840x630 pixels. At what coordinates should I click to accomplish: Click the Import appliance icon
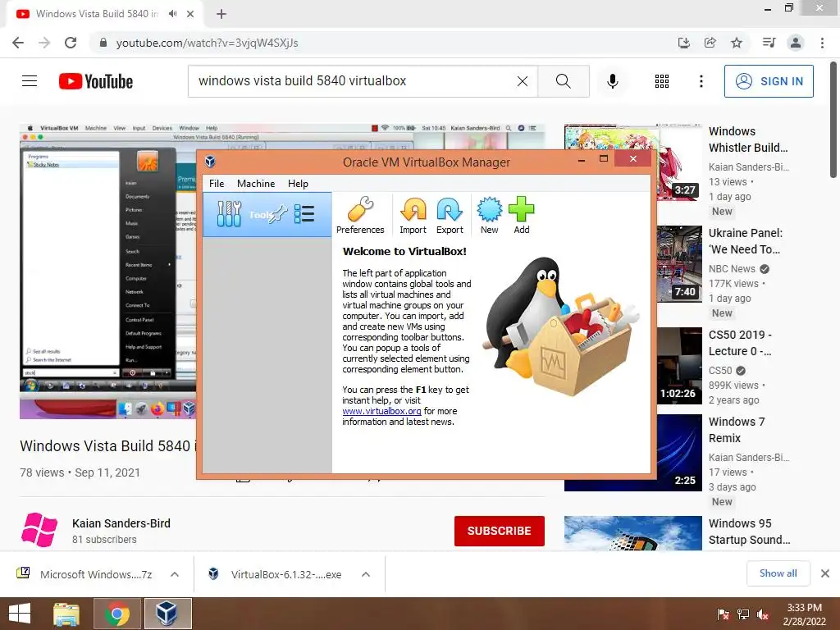point(413,215)
